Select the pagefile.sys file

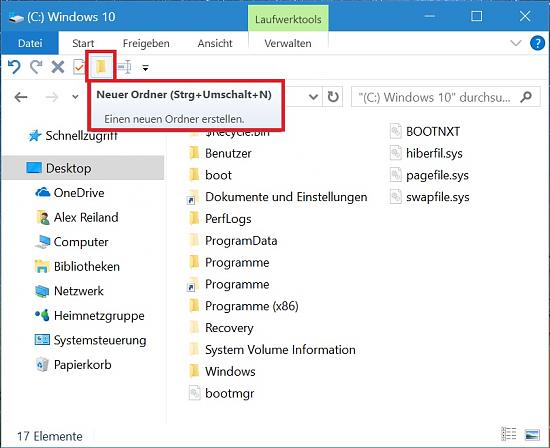coord(437,175)
